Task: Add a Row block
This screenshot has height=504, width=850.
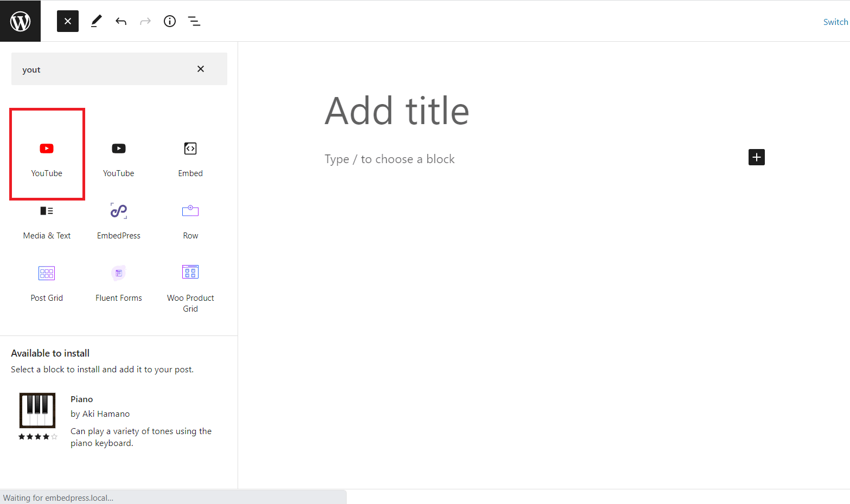Action: point(190,219)
